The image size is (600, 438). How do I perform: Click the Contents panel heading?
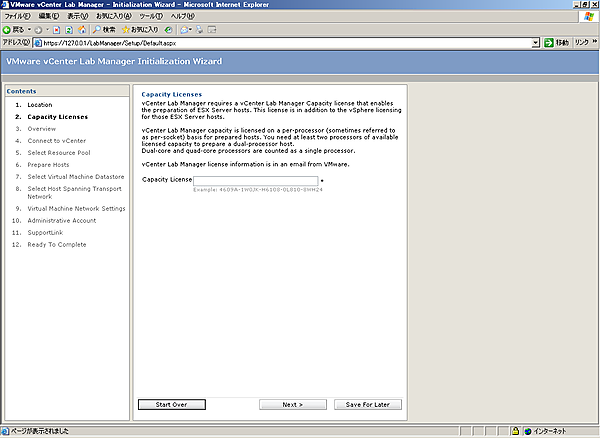tap(21, 91)
